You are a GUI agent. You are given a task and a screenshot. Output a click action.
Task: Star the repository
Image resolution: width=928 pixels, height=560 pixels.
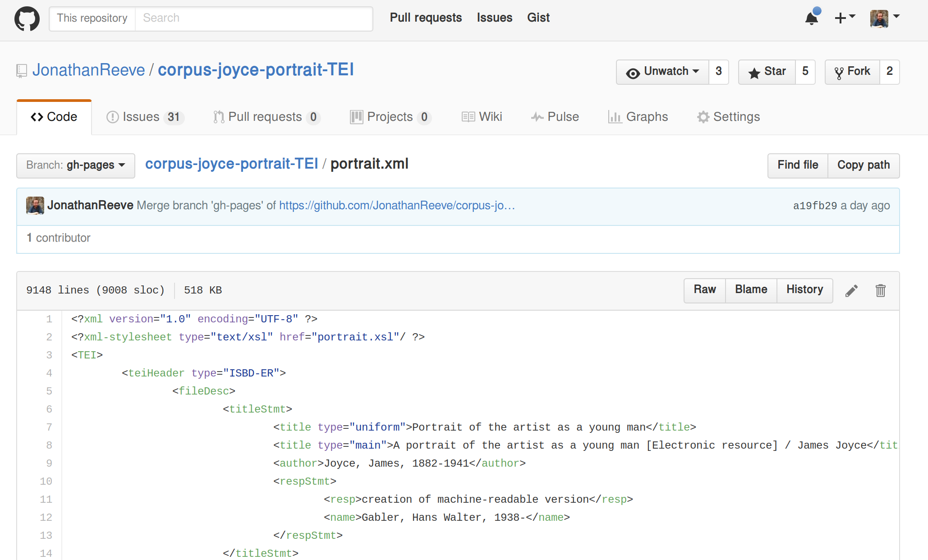click(x=767, y=72)
